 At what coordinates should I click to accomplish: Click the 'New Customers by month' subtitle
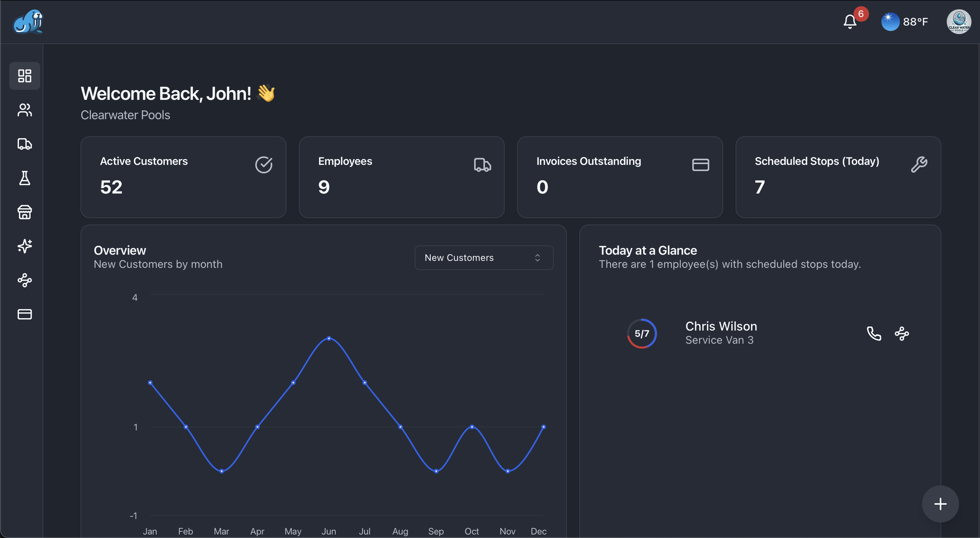[x=158, y=264]
